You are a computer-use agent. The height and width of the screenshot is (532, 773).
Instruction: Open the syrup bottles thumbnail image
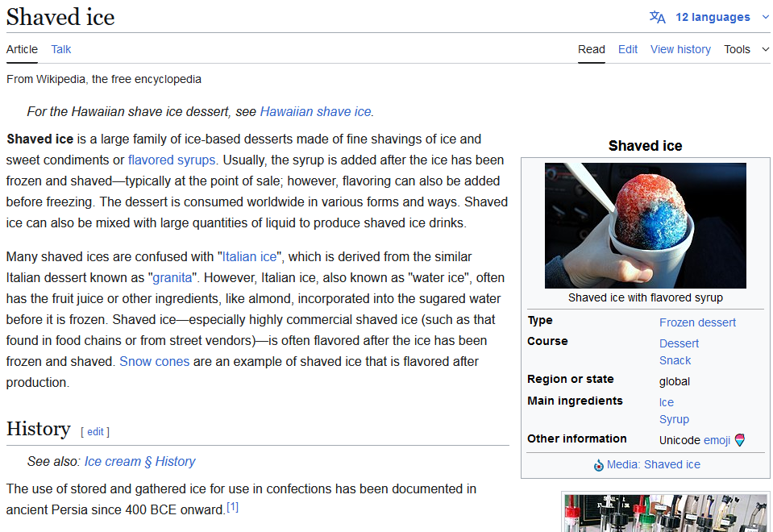(x=666, y=513)
